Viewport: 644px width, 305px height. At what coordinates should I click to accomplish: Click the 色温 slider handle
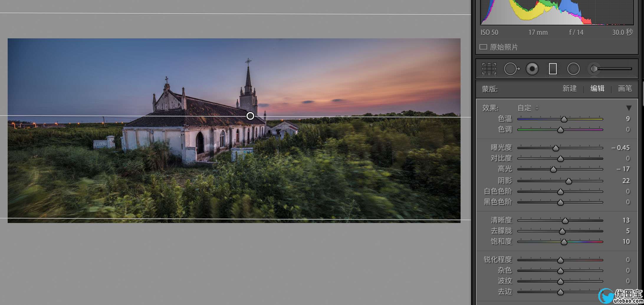pos(564,119)
